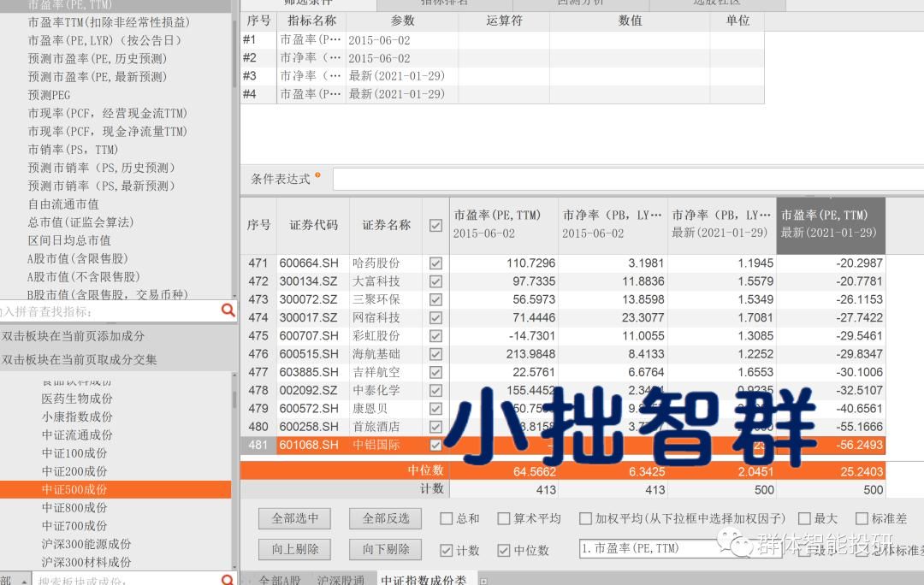Click the 全部反选 button
The width and height of the screenshot is (924, 585).
[x=385, y=518]
